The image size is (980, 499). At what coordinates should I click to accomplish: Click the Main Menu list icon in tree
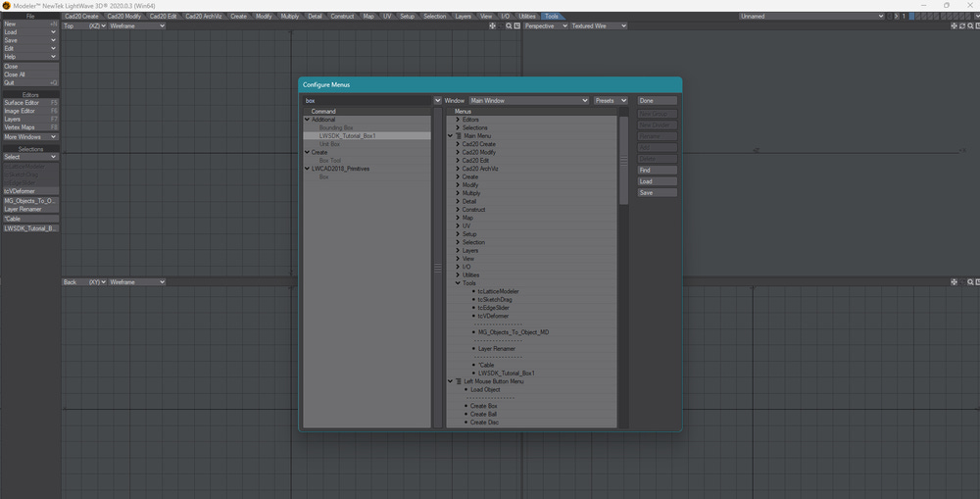[x=458, y=135]
